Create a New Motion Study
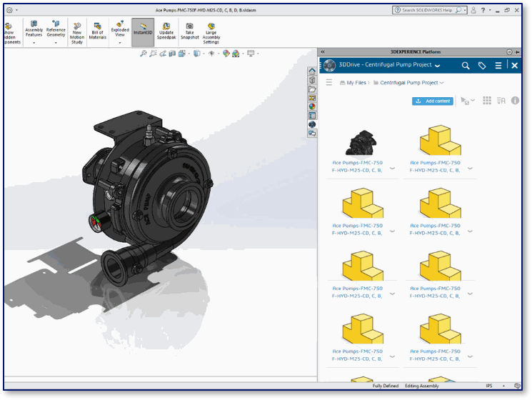The height and width of the screenshot is (400, 532). click(77, 33)
